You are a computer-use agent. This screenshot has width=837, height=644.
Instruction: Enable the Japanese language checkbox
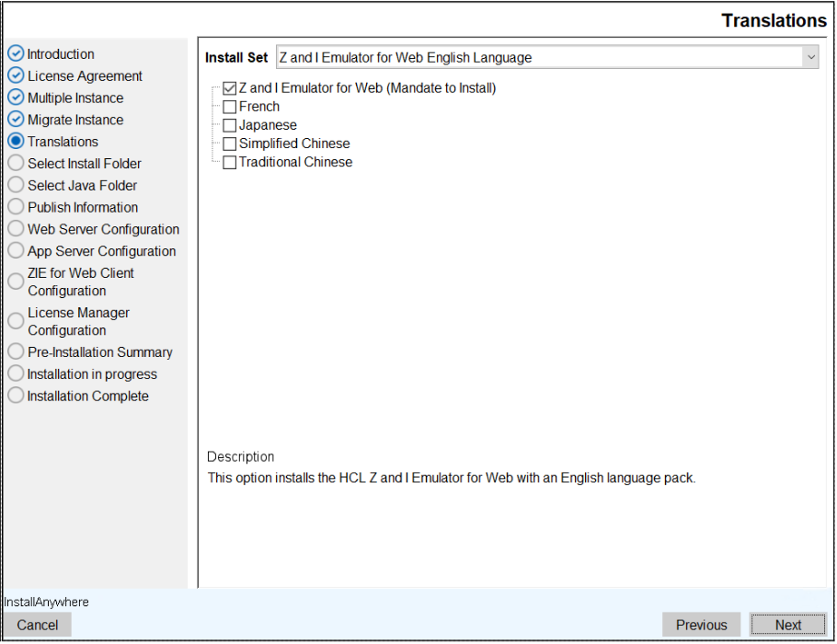(x=230, y=125)
